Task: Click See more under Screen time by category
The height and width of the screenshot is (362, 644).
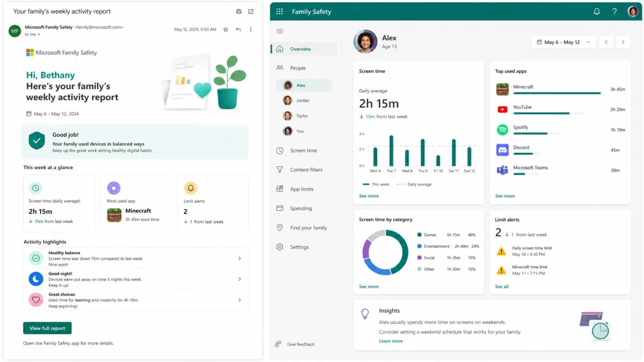Action: click(369, 286)
